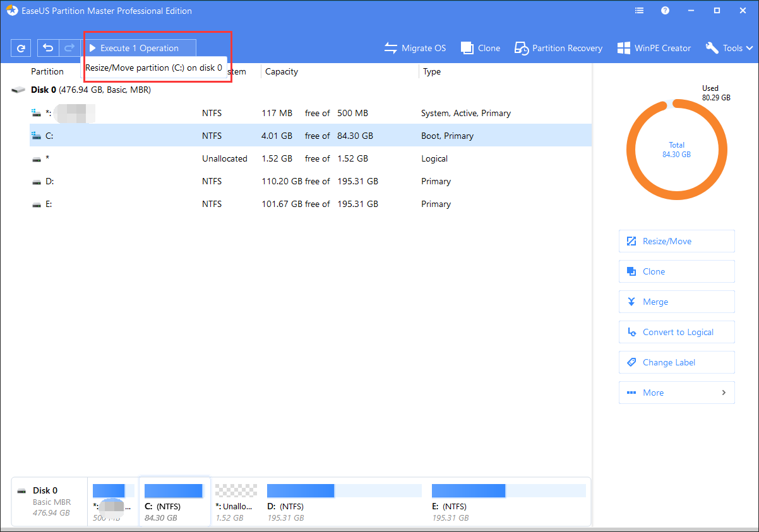Sort by Type column header
The height and width of the screenshot is (532, 759).
coord(432,71)
